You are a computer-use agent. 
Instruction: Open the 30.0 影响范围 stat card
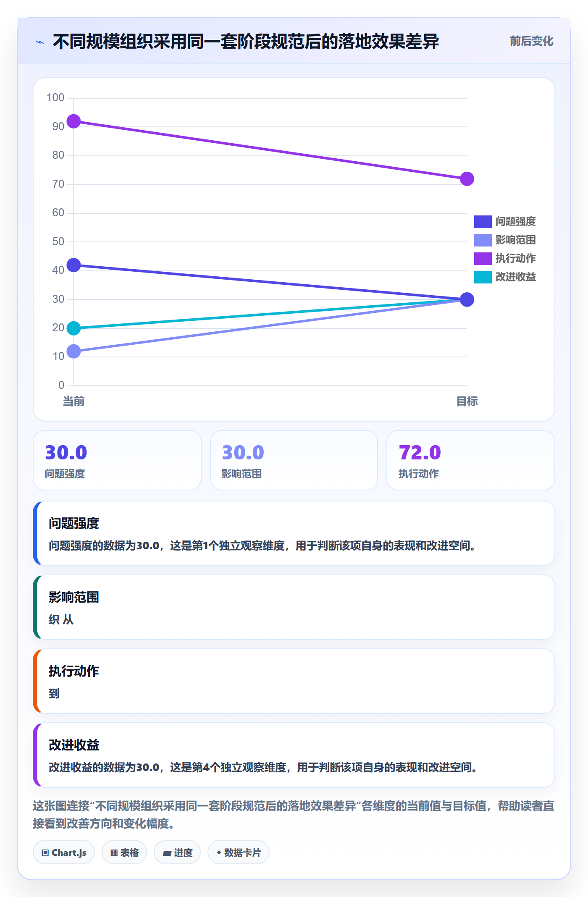(x=294, y=460)
